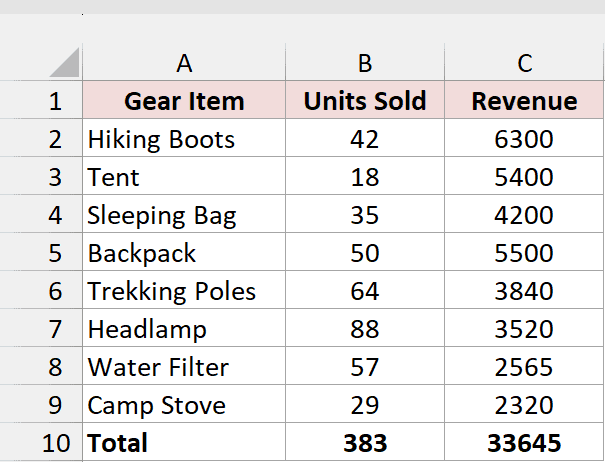Click the 'Revenue' header cell
Viewport: 605px width, 462px height.
(524, 100)
